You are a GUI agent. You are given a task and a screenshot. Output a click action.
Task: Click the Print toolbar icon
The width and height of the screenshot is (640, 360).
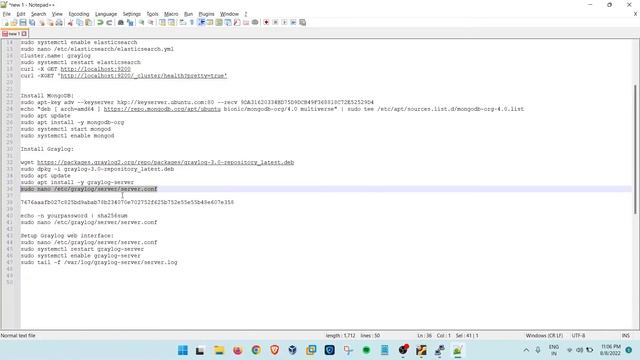pos(59,22)
